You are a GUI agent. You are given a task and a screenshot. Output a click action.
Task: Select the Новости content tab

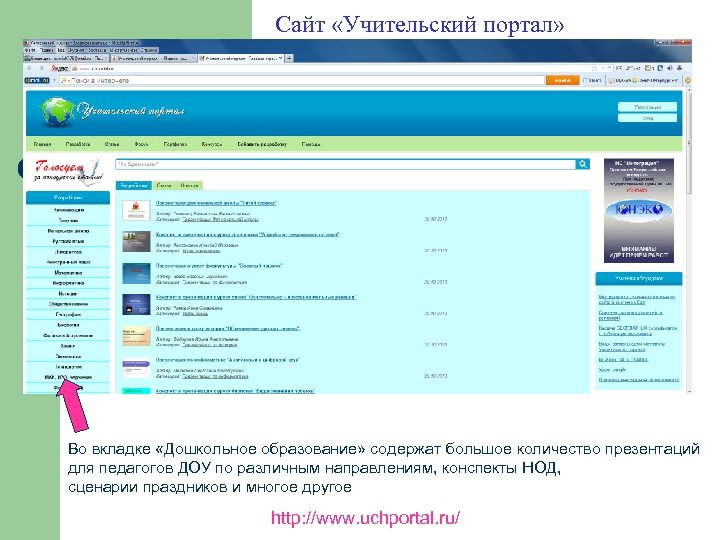pos(189,186)
